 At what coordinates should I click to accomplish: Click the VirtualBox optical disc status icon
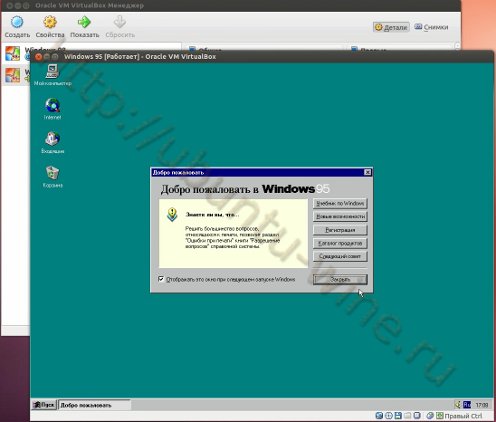[389, 416]
